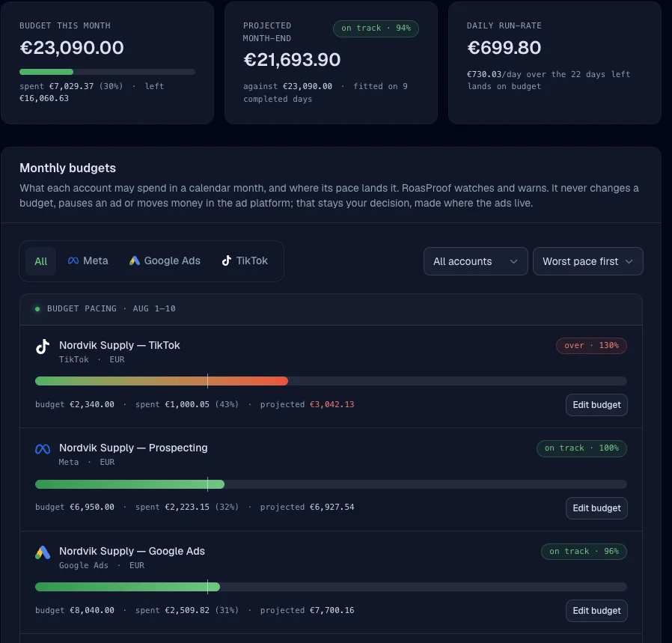Click the Nordvik Supply — TikTok account name
The image size is (672, 643).
tap(120, 345)
